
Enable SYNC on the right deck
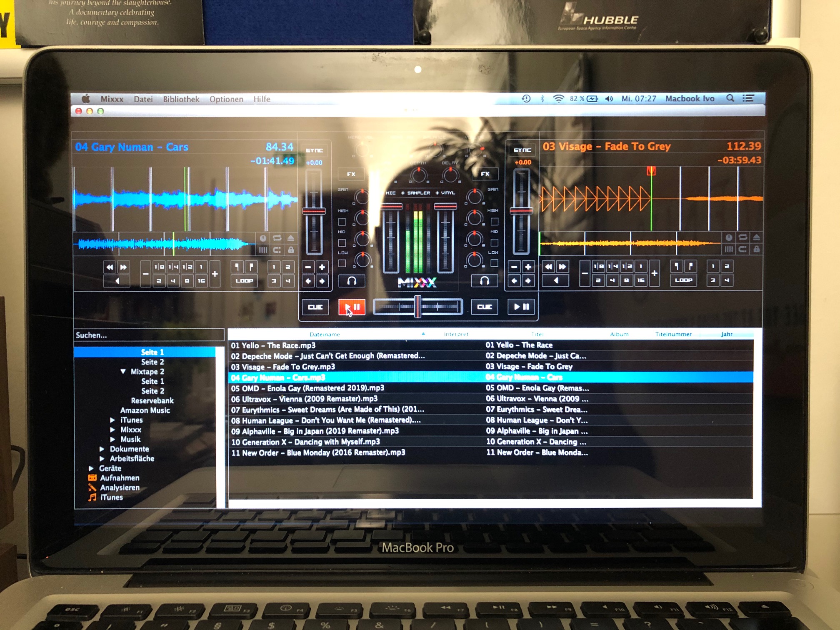(522, 150)
